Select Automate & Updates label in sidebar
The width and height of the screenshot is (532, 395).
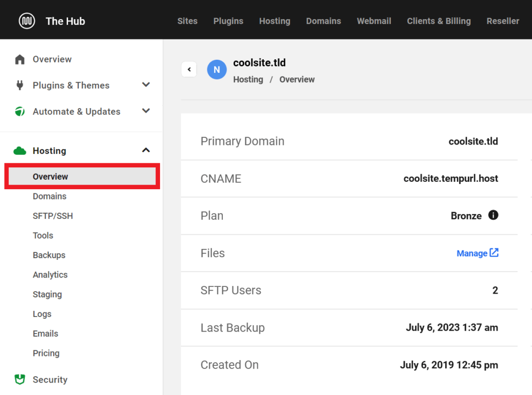pyautogui.click(x=76, y=111)
